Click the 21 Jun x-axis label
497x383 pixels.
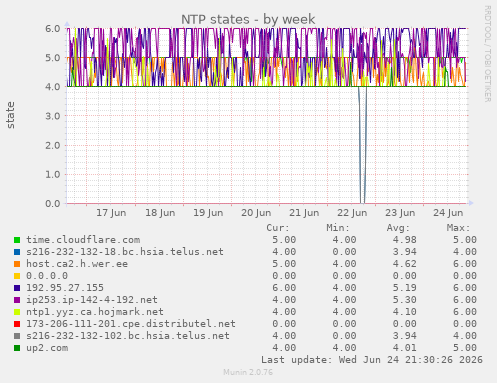pyautogui.click(x=304, y=213)
